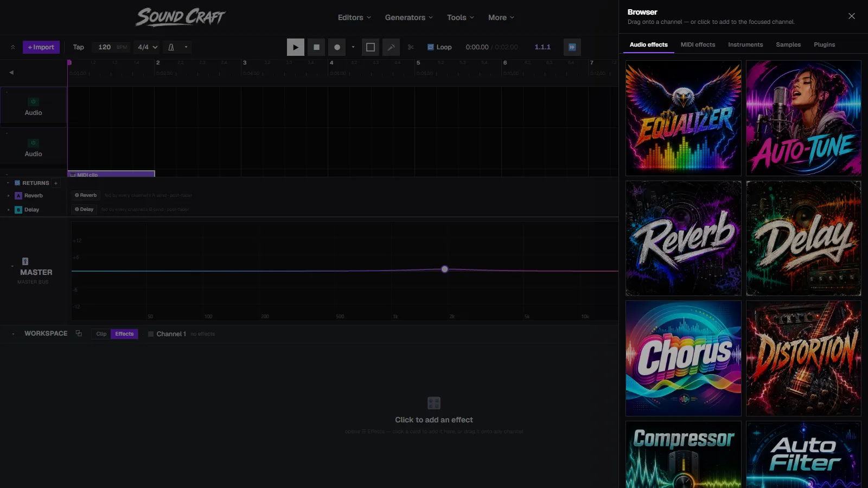Open metronome options dropdown arrow

point(186,47)
